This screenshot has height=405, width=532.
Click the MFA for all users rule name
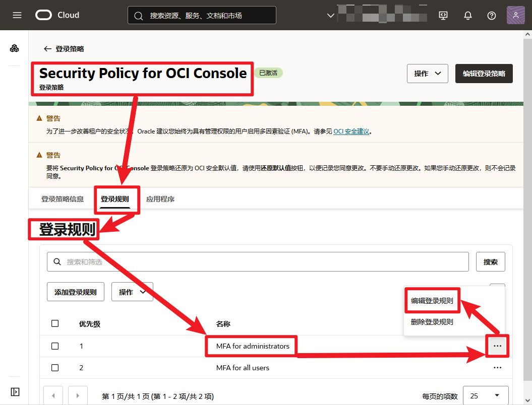[243, 368]
